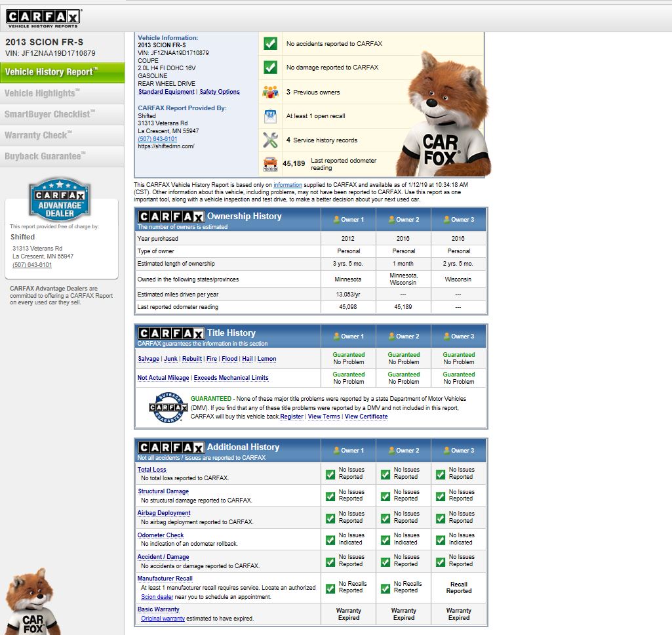Follow the 'information' link in the disclaimer
The width and height of the screenshot is (672, 635).
(288, 185)
